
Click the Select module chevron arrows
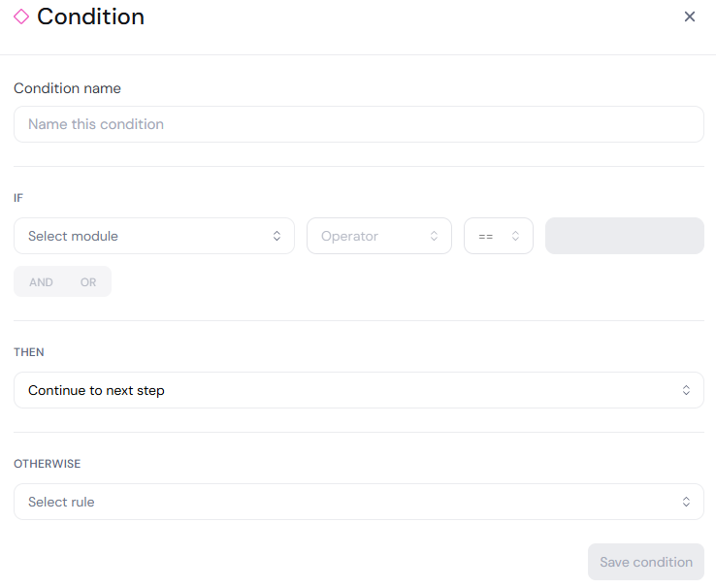(x=277, y=236)
